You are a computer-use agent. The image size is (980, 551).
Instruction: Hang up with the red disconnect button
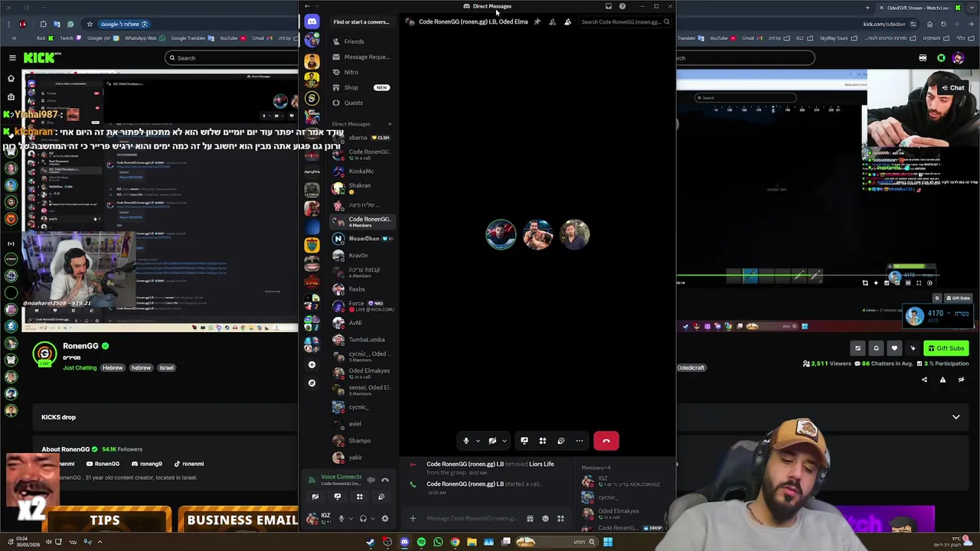(606, 441)
